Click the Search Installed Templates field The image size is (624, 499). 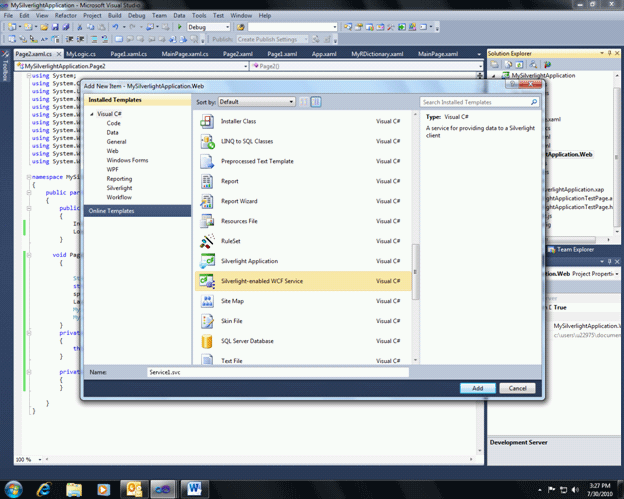(x=479, y=102)
